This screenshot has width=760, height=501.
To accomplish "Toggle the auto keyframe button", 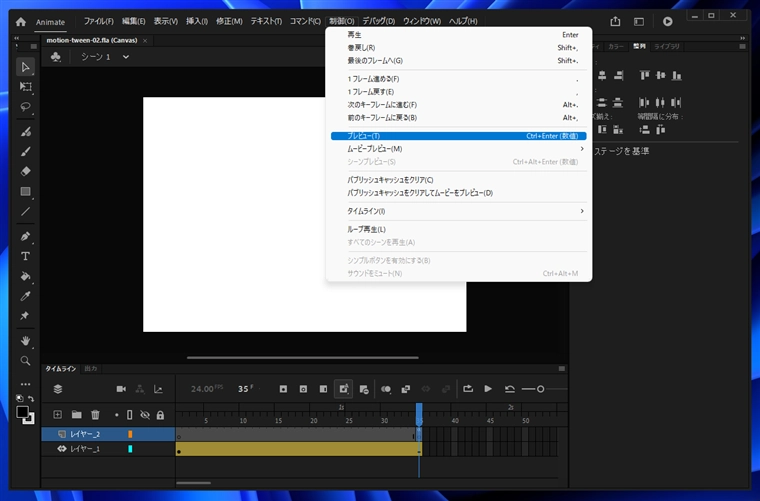I will point(344,389).
